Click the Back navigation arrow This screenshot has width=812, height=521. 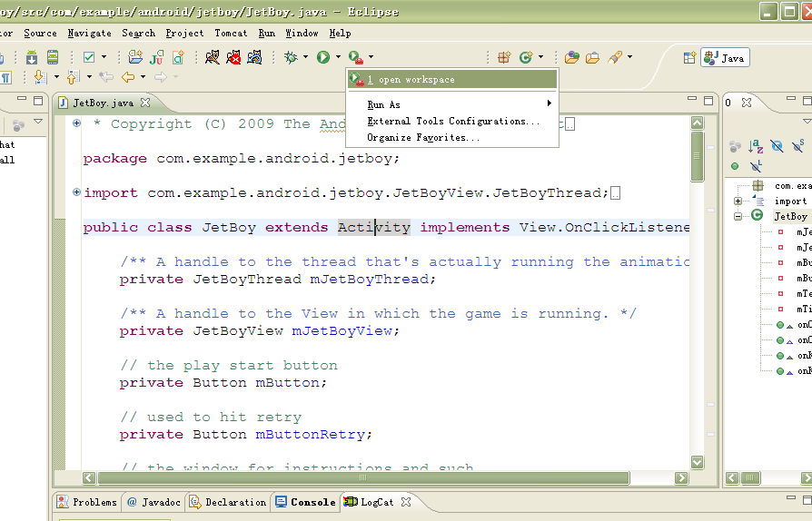(128, 77)
